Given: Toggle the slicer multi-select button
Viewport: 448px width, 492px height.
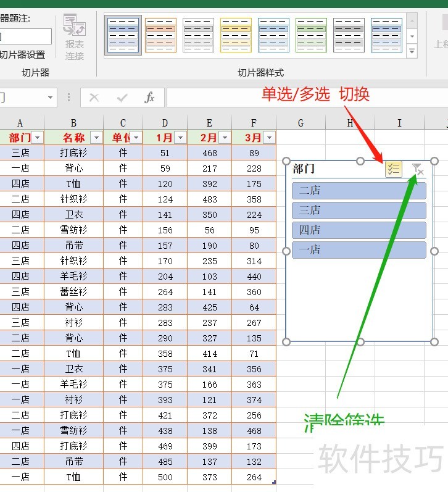Looking at the screenshot, I should (x=394, y=169).
